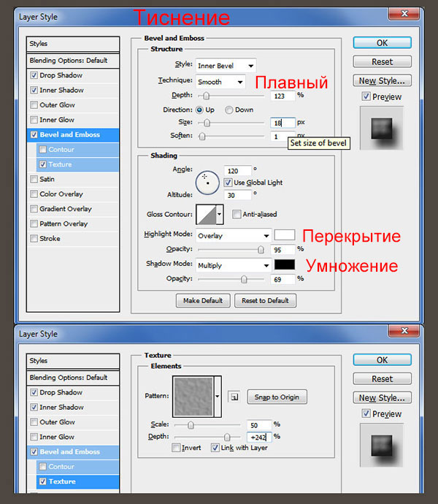Enable Anti-aliased checkbox
The height and width of the screenshot is (504, 438).
237,214
